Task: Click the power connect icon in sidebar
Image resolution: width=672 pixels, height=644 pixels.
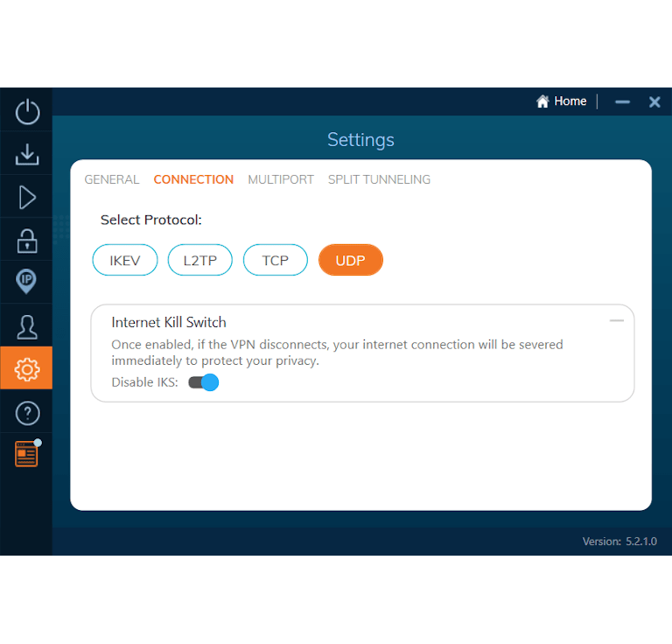Action: click(27, 111)
